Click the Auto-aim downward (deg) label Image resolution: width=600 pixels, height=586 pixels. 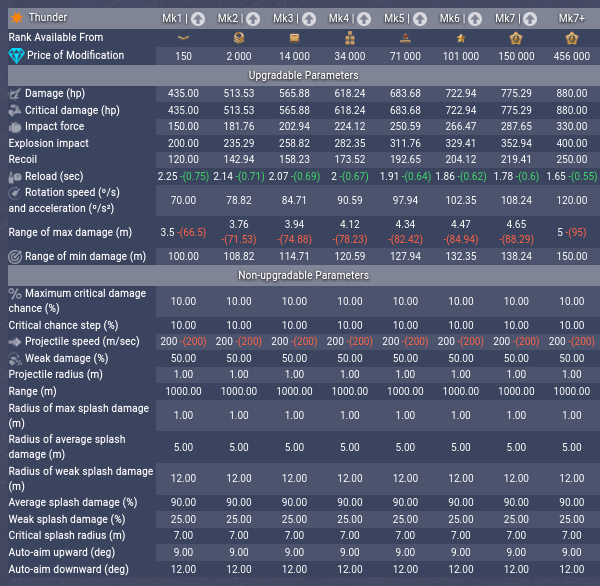click(x=68, y=570)
